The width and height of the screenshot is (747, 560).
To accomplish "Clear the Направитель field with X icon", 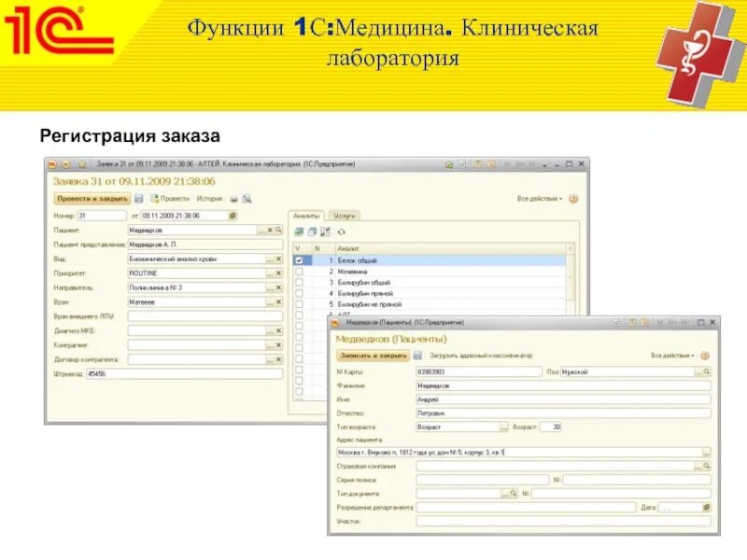I will [278, 287].
